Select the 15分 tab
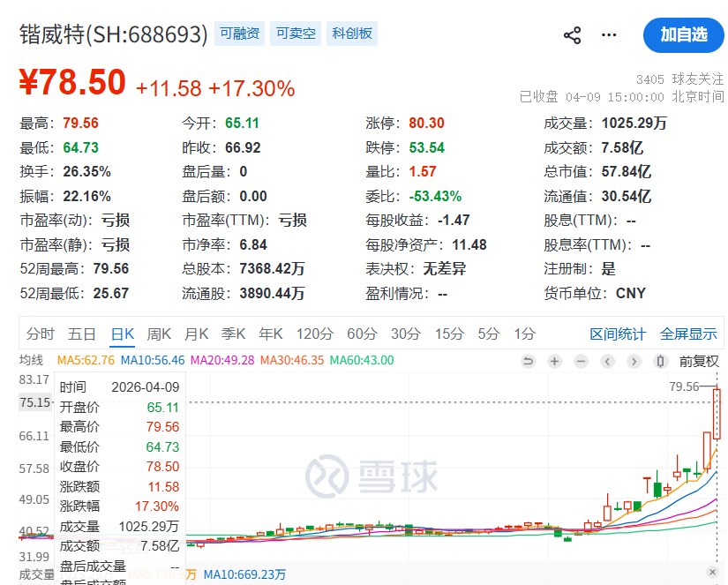Viewport: 728px width, 585px height. tap(449, 334)
